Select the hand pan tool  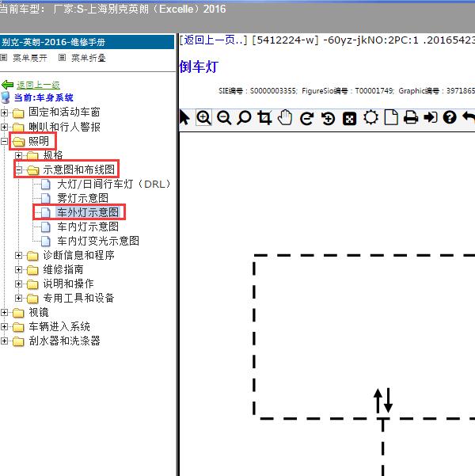285,118
